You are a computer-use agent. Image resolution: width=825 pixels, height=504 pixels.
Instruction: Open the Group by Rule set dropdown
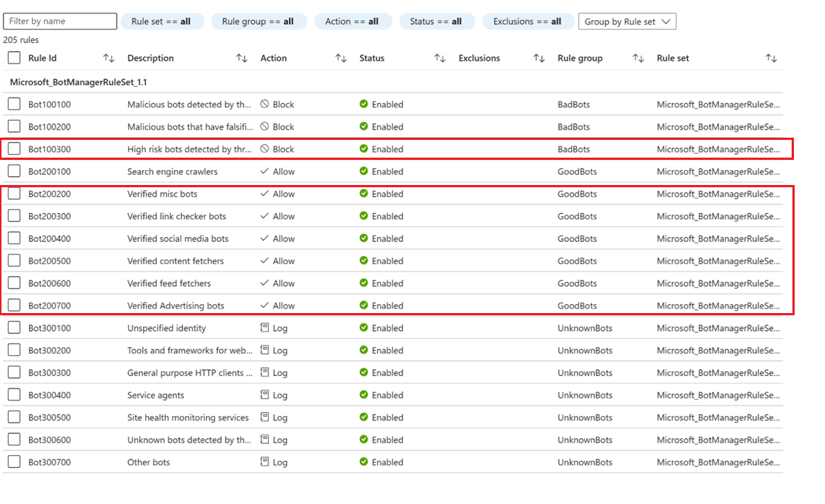point(627,21)
